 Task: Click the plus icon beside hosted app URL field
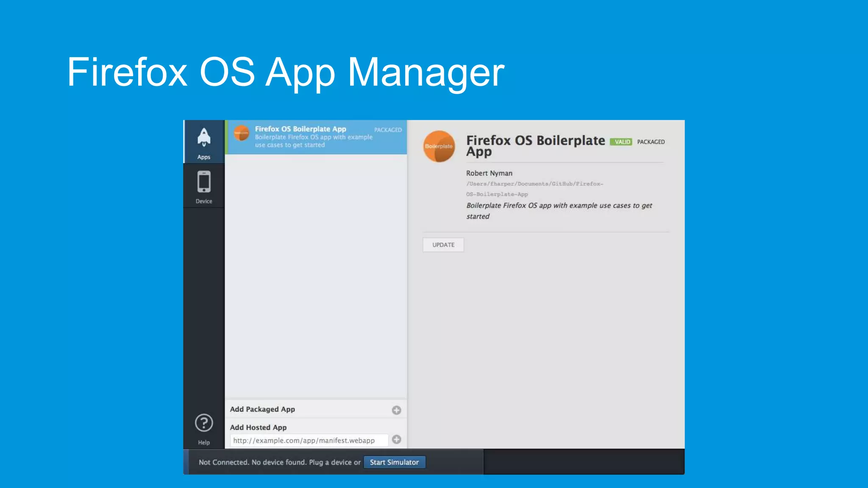pyautogui.click(x=396, y=439)
